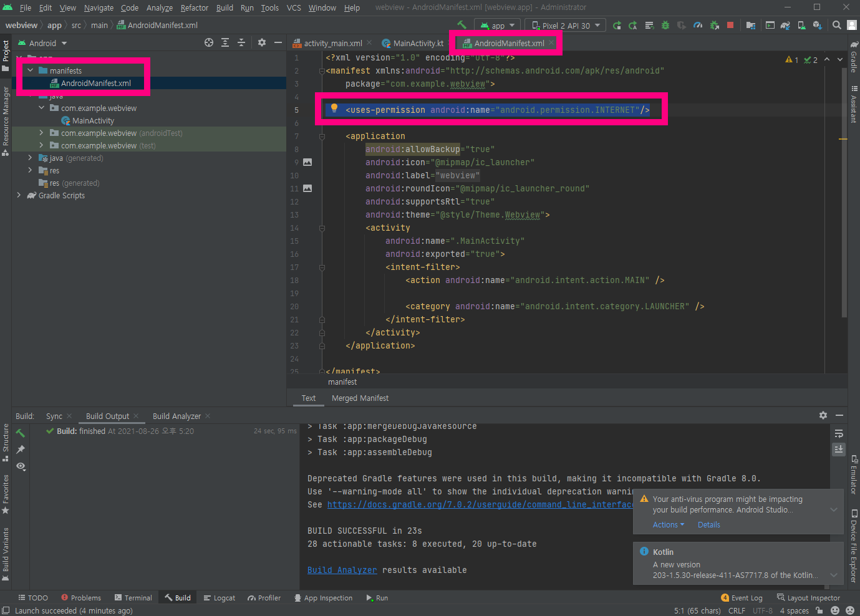The width and height of the screenshot is (860, 616).
Task: Open the VCS menu
Action: (x=294, y=7)
